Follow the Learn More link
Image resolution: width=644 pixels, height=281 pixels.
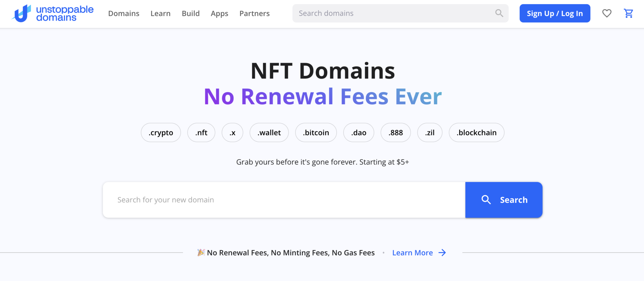(412, 252)
